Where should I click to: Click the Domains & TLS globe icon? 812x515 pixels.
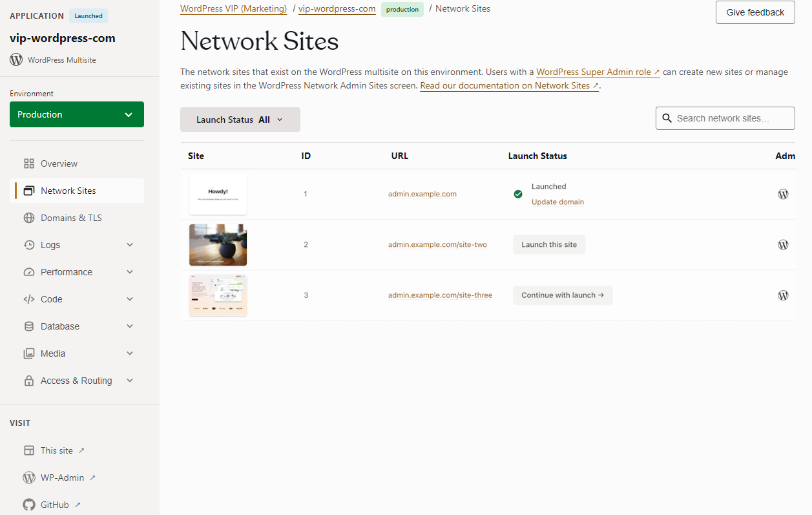point(29,218)
